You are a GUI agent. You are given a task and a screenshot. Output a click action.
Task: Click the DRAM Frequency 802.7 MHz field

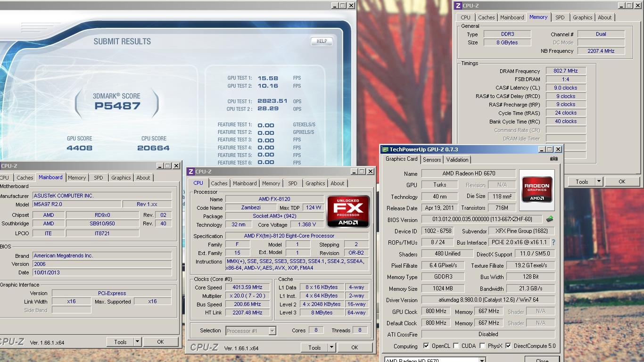click(565, 71)
